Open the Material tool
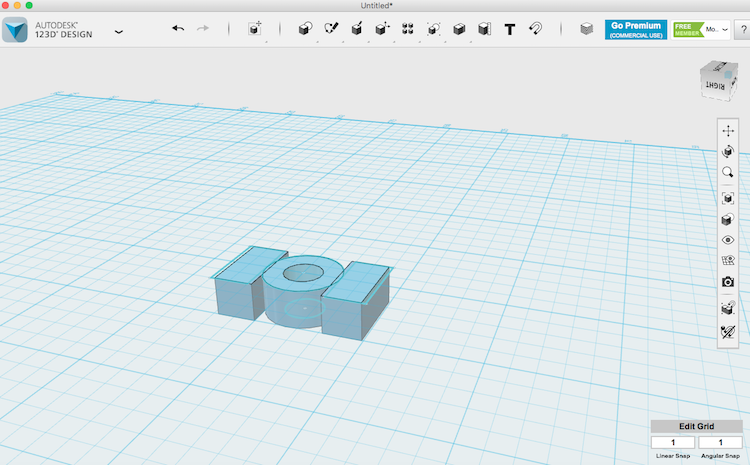The width and height of the screenshot is (750, 465). pyautogui.click(x=586, y=29)
